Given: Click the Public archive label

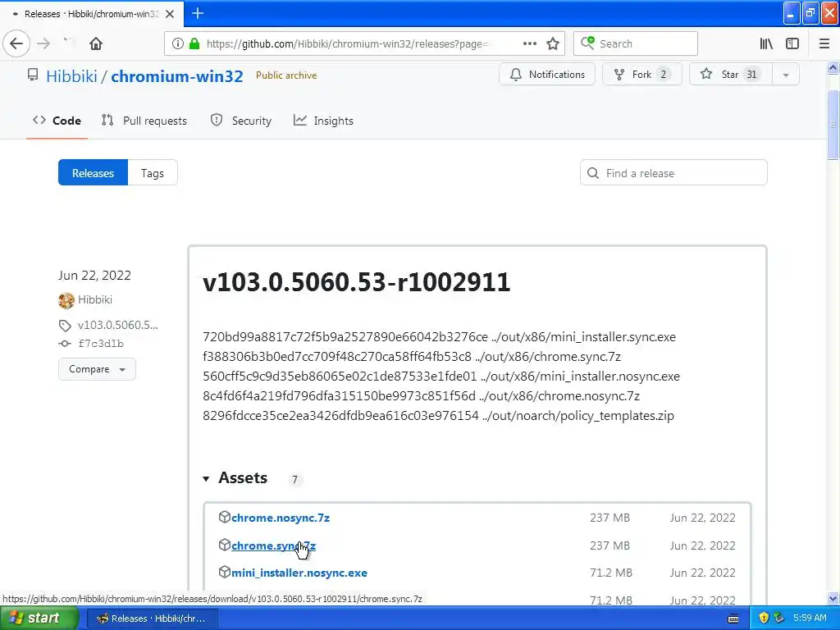Looking at the screenshot, I should coord(286,75).
